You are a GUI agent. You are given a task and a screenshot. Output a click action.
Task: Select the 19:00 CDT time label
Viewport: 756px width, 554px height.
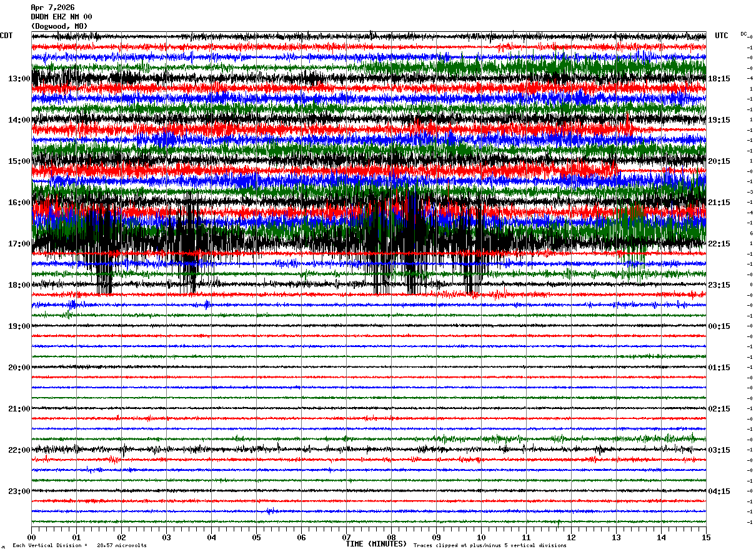click(x=19, y=326)
